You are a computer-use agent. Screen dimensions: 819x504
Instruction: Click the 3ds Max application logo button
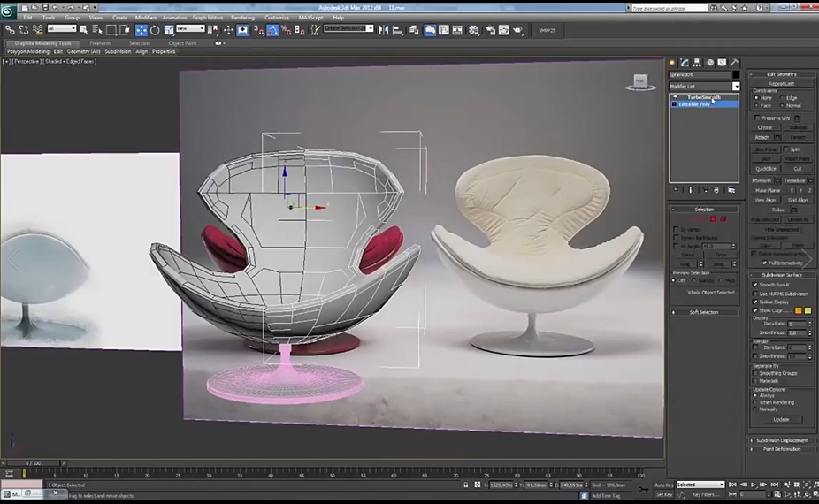pyautogui.click(x=7, y=11)
